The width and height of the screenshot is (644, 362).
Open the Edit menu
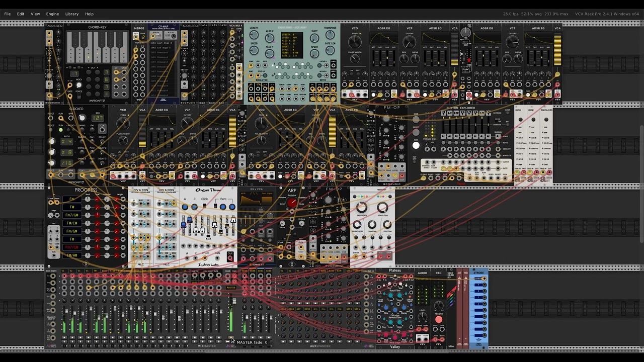coord(21,14)
